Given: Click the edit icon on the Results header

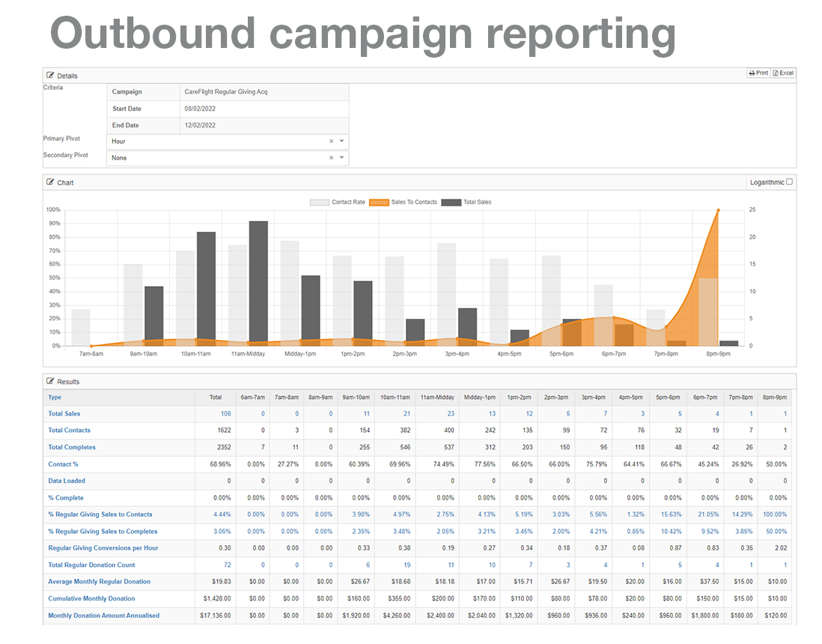Looking at the screenshot, I should [51, 381].
